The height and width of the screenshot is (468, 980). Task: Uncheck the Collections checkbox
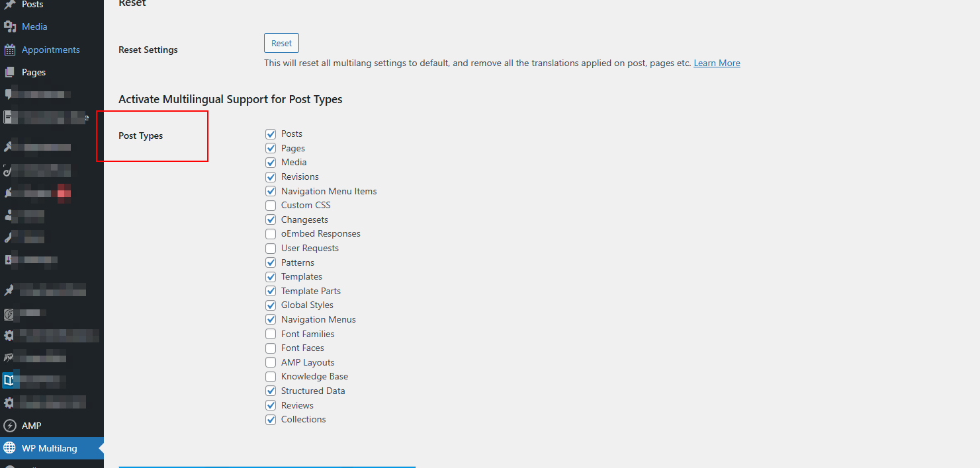(x=271, y=419)
